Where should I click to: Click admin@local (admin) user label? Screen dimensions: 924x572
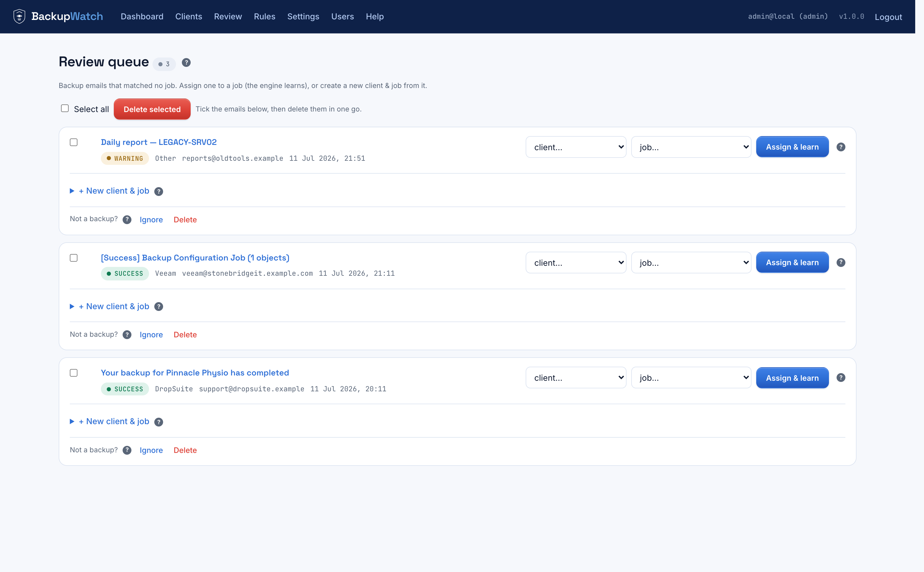pos(788,16)
